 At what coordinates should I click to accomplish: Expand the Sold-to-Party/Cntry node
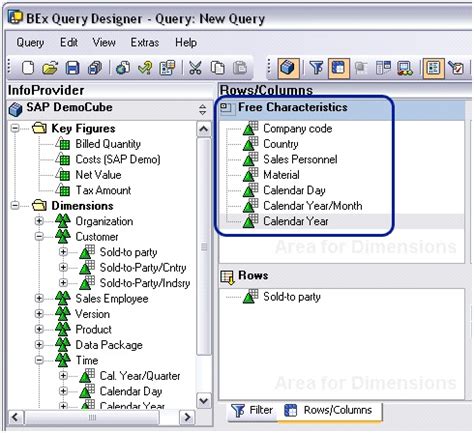click(63, 267)
